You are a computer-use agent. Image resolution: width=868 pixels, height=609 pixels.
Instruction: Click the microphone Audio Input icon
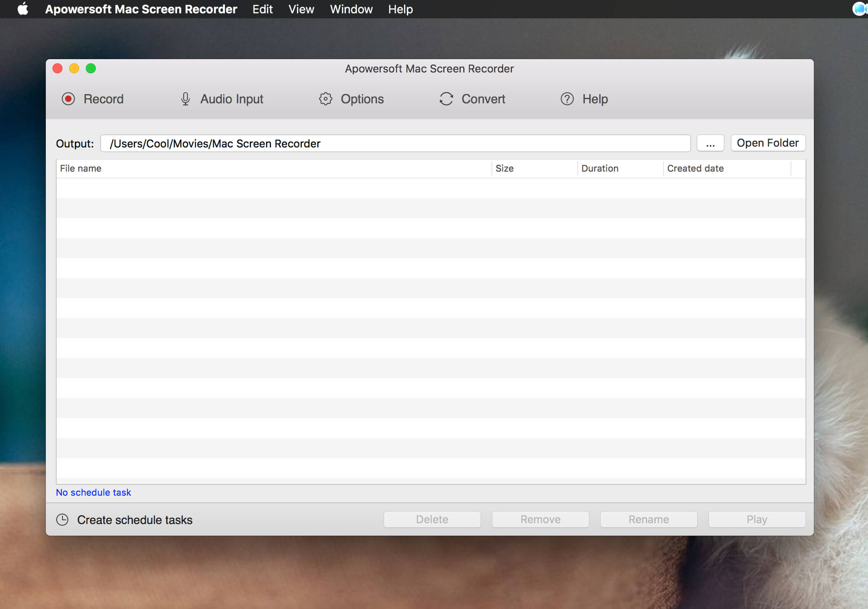point(185,99)
